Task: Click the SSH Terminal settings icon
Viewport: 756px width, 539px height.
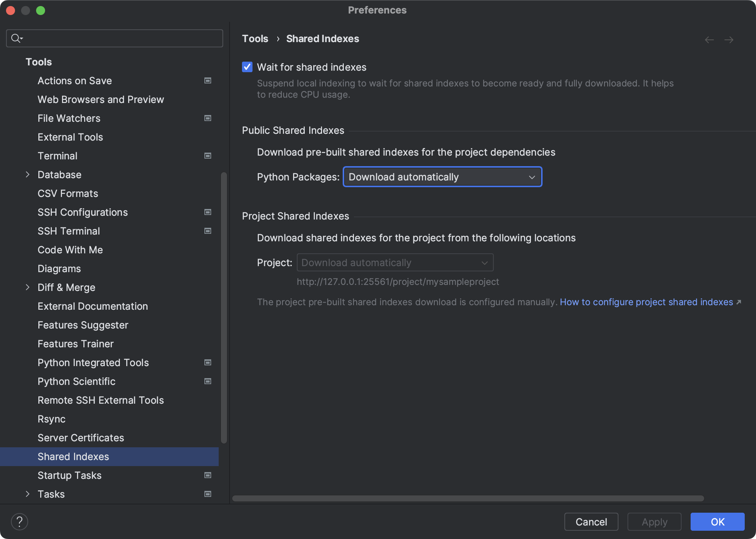Action: (x=209, y=230)
